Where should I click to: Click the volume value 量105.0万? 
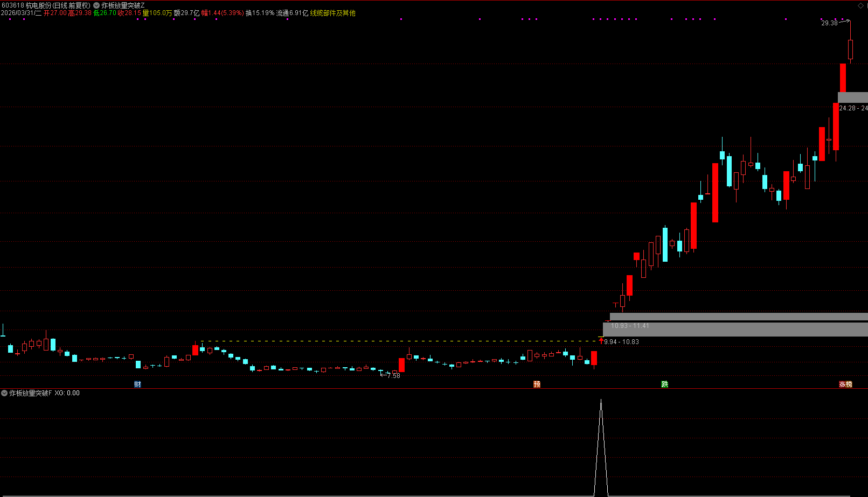point(157,13)
